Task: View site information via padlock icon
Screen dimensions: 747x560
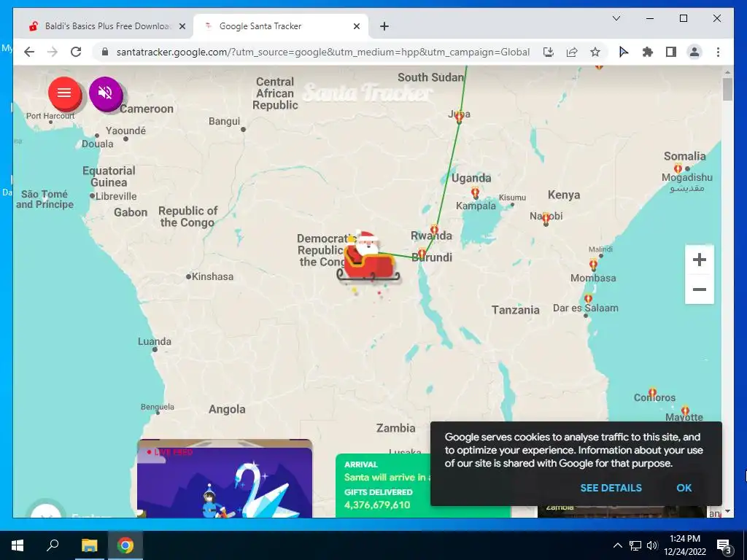Action: (105, 52)
